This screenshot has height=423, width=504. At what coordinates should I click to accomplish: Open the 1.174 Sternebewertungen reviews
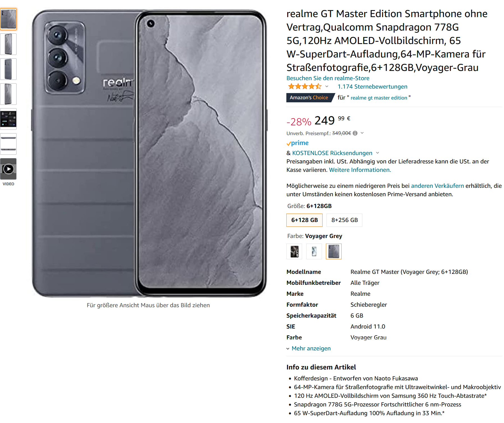click(x=372, y=87)
